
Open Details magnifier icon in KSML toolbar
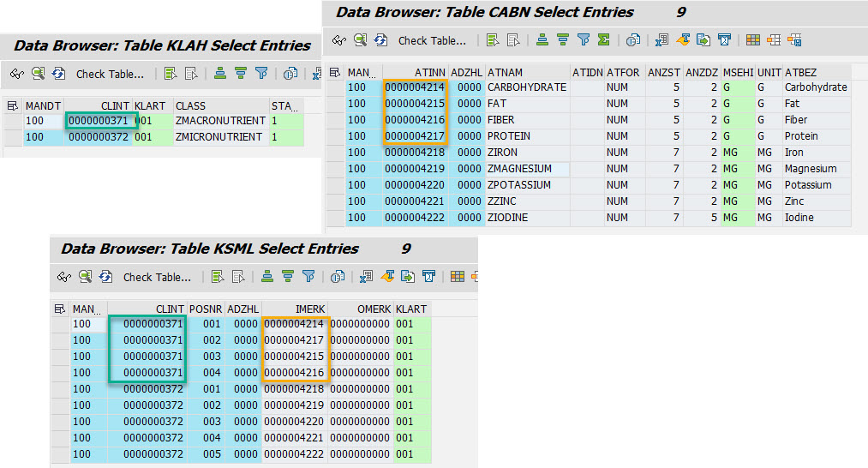(85, 276)
